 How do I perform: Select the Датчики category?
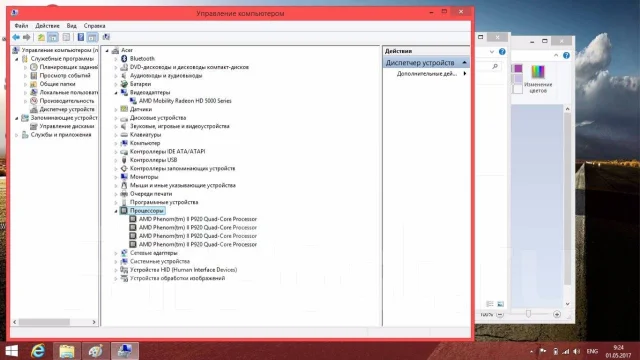141,109
